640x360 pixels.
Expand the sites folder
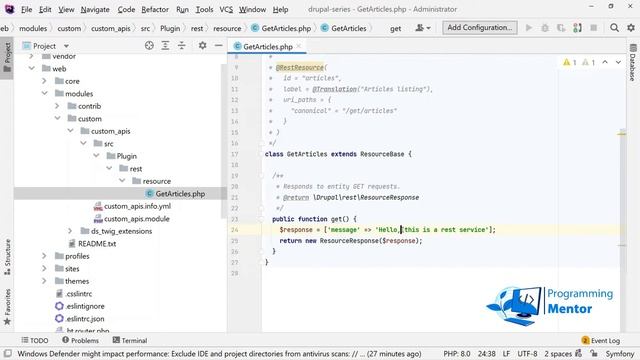(x=44, y=269)
